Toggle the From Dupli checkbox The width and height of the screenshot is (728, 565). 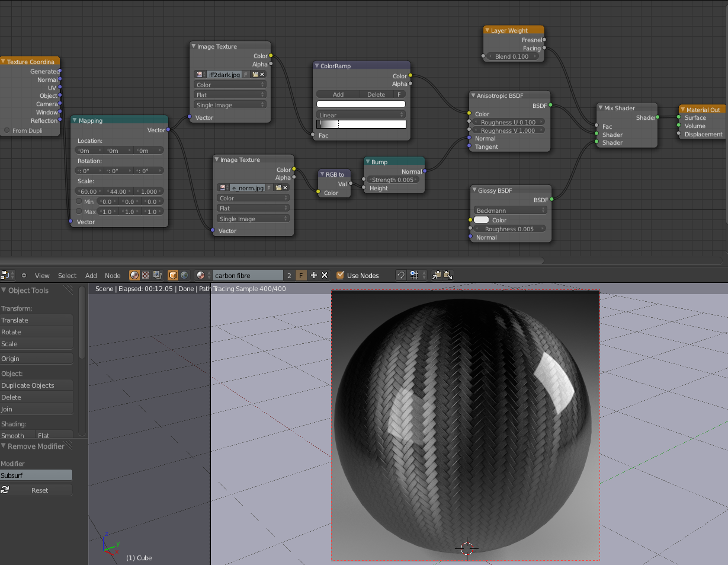coord(7,130)
